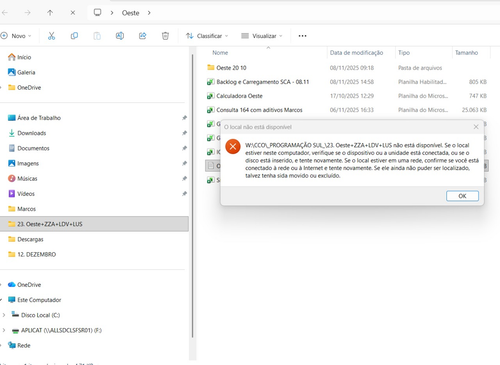500x365 pixels.
Task: Click the Share toolbar icon
Action: [143, 36]
